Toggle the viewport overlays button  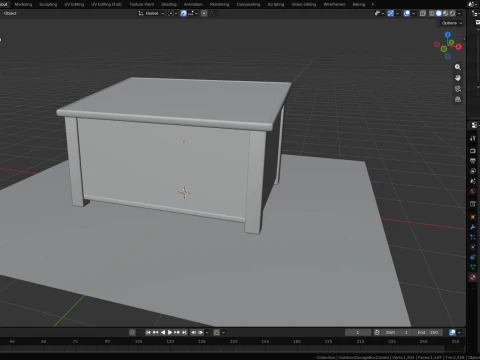pyautogui.click(x=407, y=13)
